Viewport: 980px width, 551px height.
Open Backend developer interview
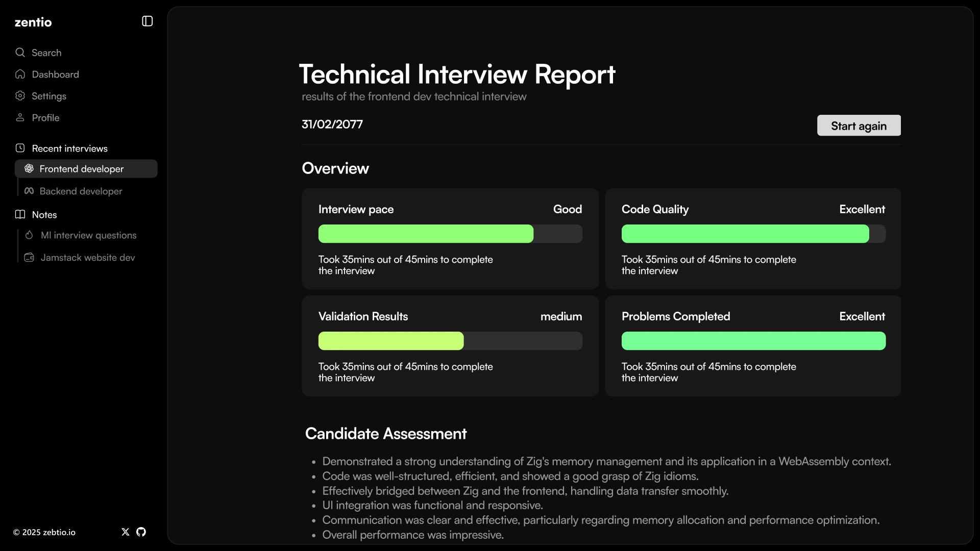pyautogui.click(x=81, y=191)
